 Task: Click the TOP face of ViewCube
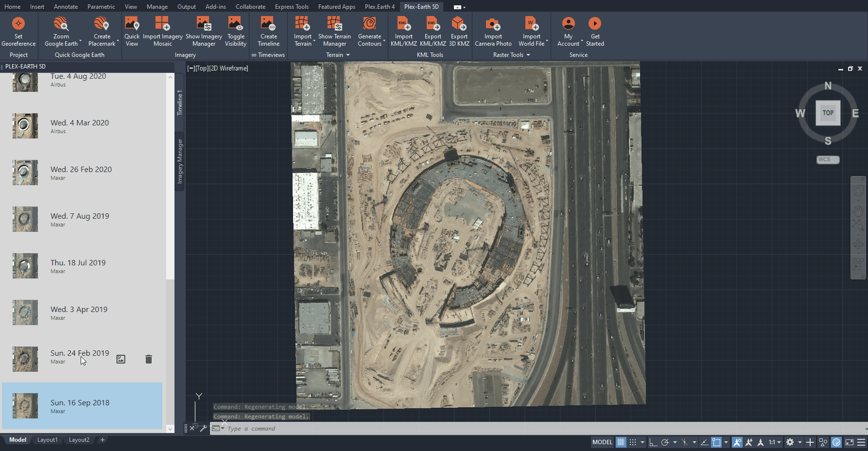coord(828,113)
